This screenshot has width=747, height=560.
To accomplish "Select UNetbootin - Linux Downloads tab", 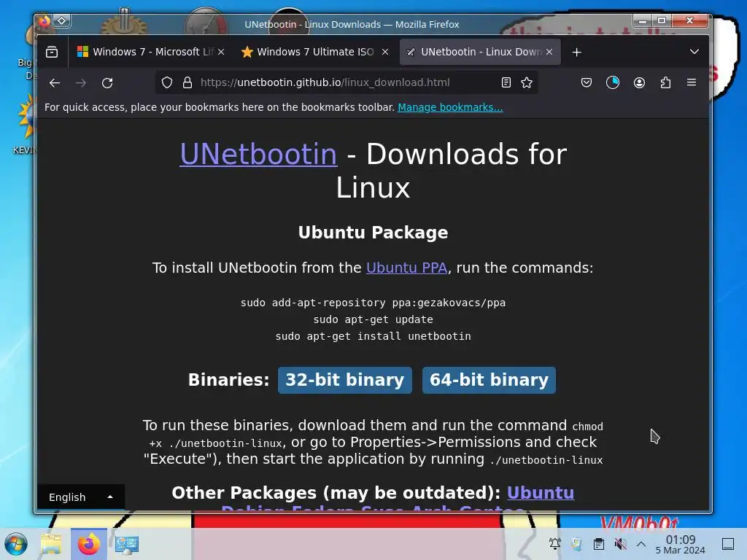I will [x=479, y=52].
